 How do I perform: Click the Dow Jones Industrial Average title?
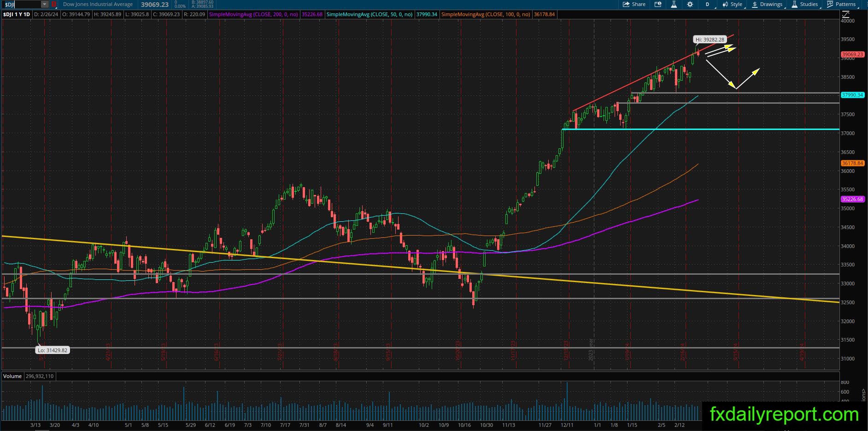(x=98, y=4)
